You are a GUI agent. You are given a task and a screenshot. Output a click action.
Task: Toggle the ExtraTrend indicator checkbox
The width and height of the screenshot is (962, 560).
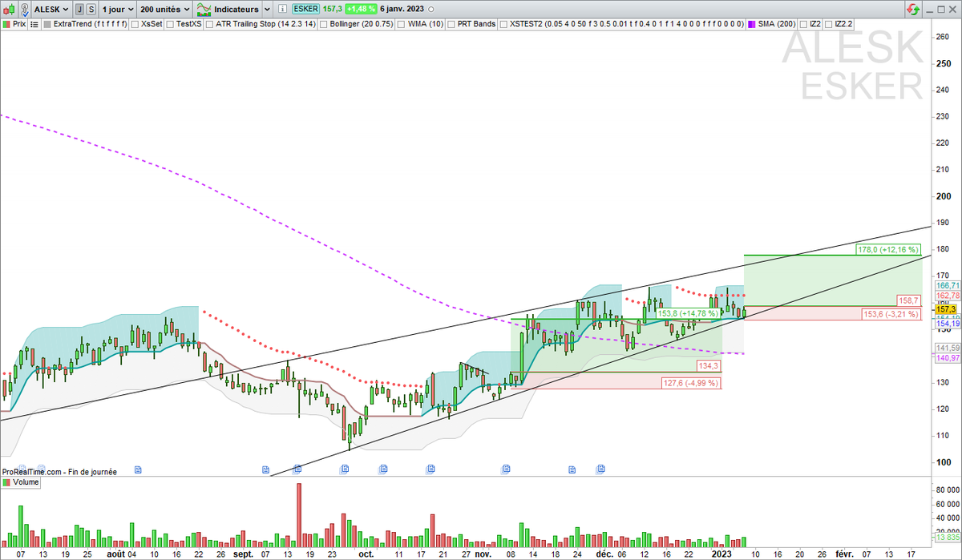(47, 24)
